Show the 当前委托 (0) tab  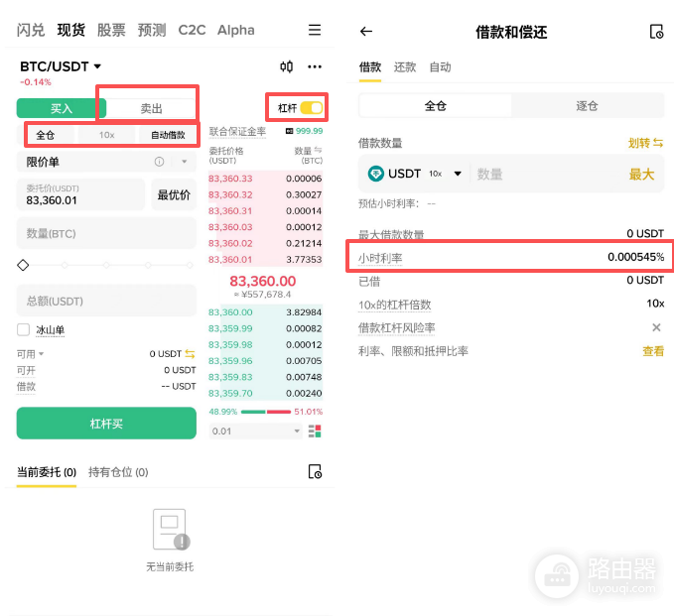[x=47, y=472]
